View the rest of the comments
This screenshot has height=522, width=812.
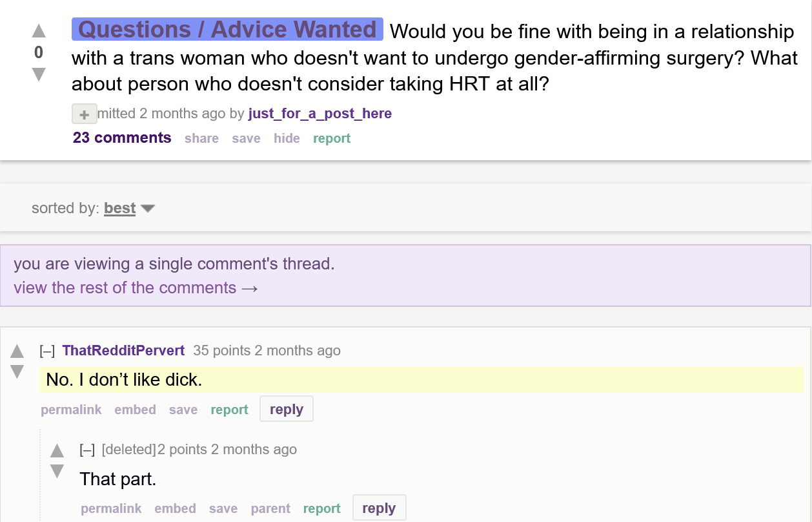click(x=136, y=287)
